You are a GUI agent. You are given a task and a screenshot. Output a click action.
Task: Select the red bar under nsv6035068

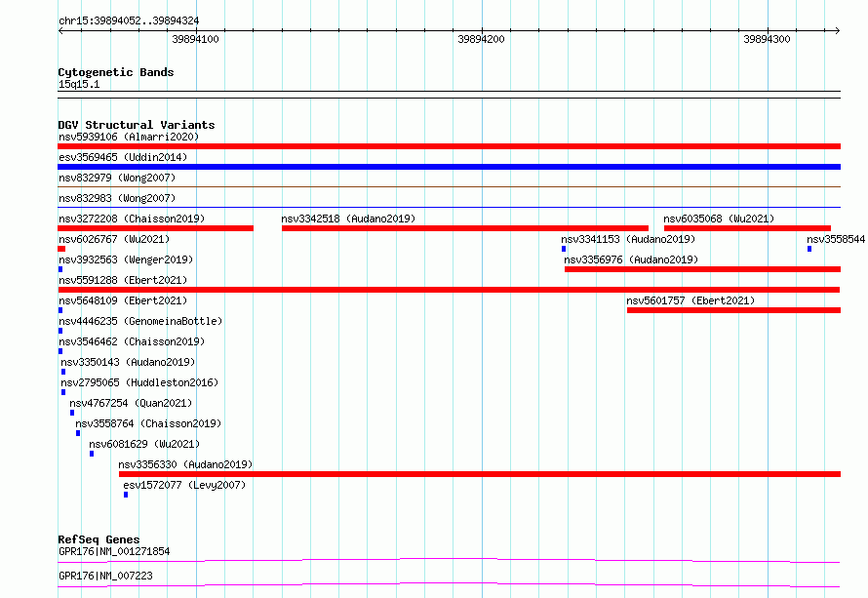(747, 228)
